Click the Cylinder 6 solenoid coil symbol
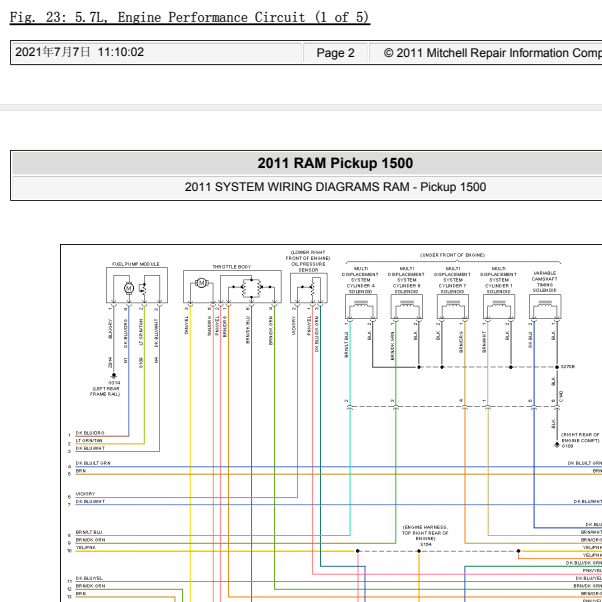 pos(407,307)
